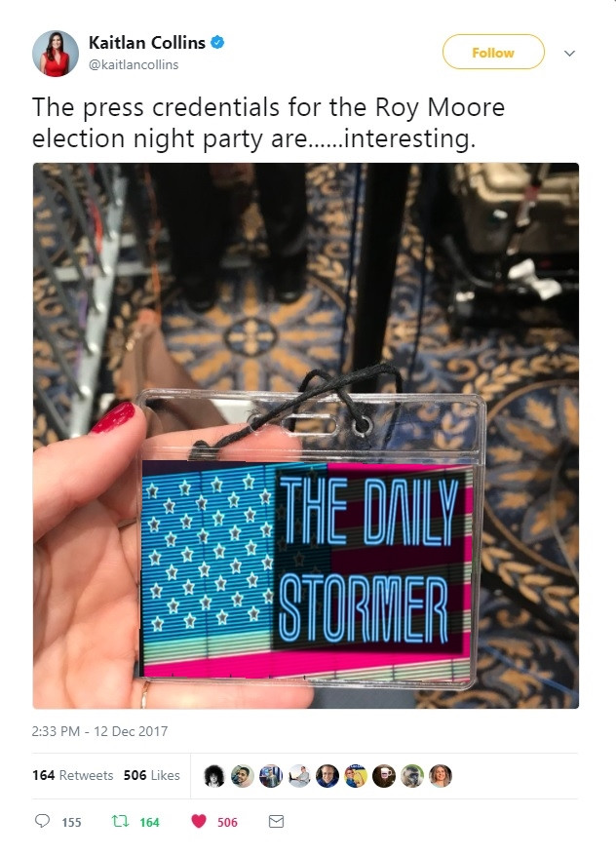Click the fifth liker avatar with glasses

[x=327, y=776]
